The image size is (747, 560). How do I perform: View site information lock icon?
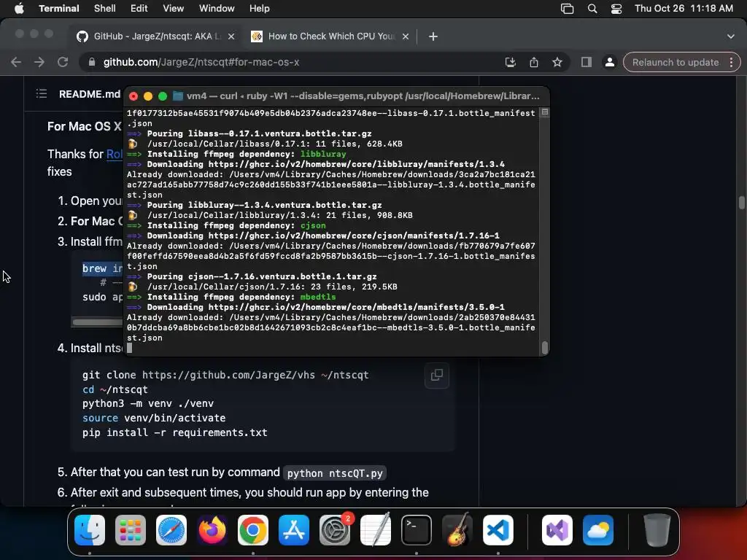click(x=91, y=63)
